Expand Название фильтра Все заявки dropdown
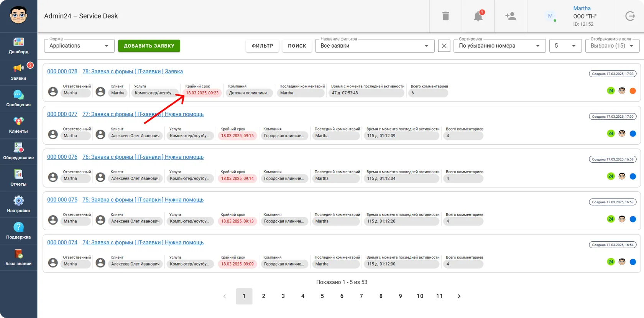Viewport: 644px width, 318px height. tap(375, 46)
